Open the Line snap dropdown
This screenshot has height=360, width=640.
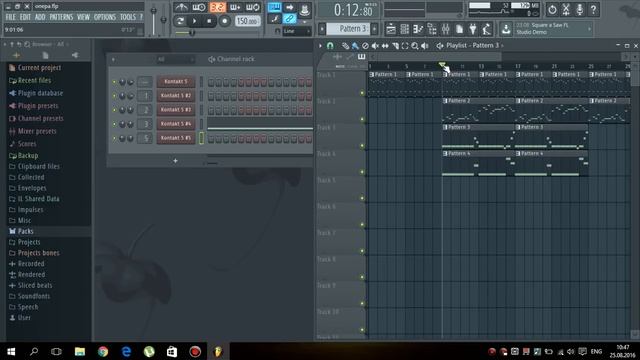click(297, 31)
